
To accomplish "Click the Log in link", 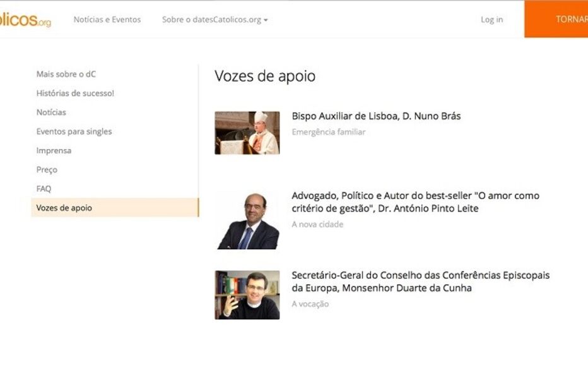I will (491, 20).
